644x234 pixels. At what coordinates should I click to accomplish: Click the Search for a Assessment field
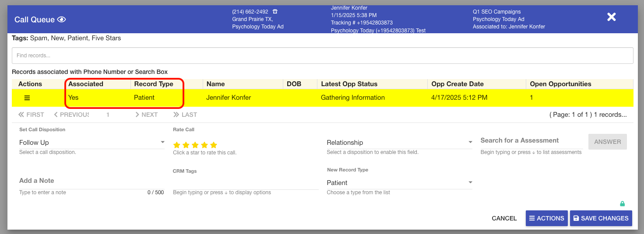(x=531, y=141)
